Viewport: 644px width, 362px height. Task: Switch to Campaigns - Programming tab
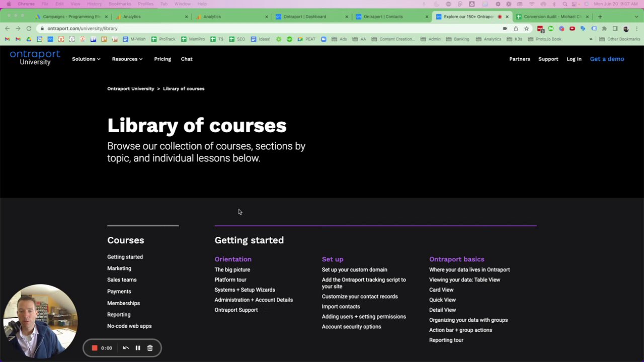(70, 17)
